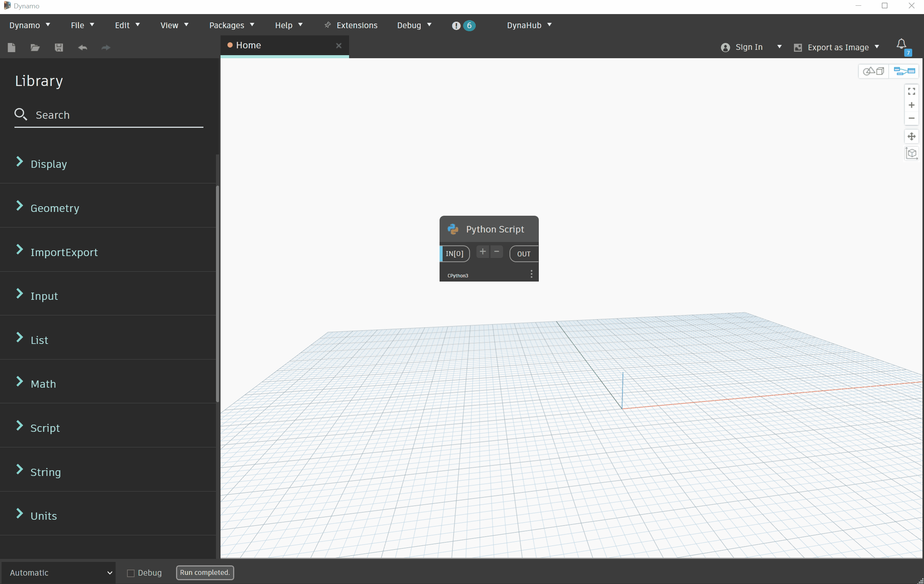Add an input port to Python Script
924x584 pixels.
(483, 252)
